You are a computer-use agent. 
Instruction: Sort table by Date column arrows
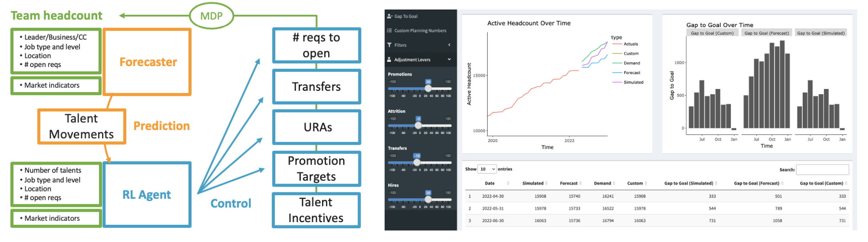coord(508,183)
